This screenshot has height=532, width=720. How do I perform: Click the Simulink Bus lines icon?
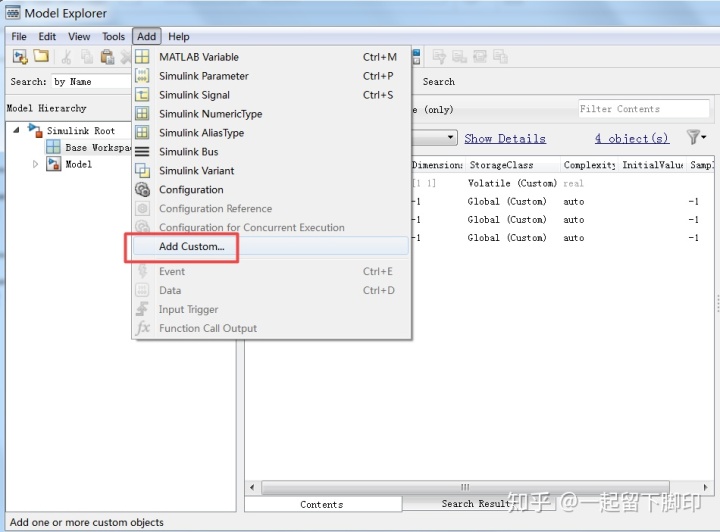[142, 151]
